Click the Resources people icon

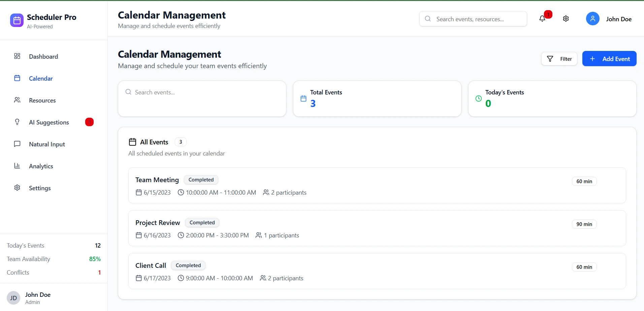tap(17, 100)
